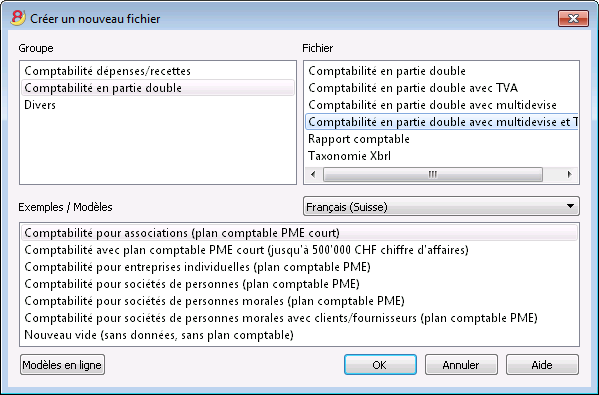Click the Annuler button
Image resolution: width=599 pixels, height=395 pixels.
[461, 365]
